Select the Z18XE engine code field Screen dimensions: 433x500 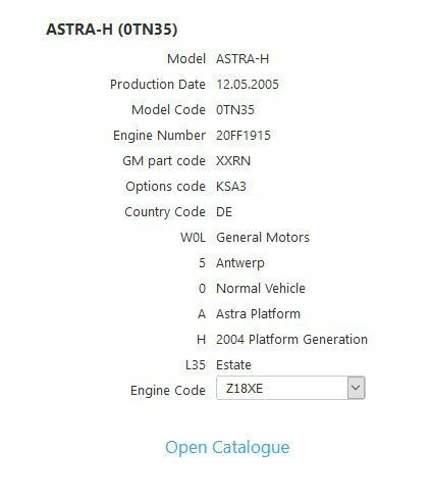coord(291,388)
